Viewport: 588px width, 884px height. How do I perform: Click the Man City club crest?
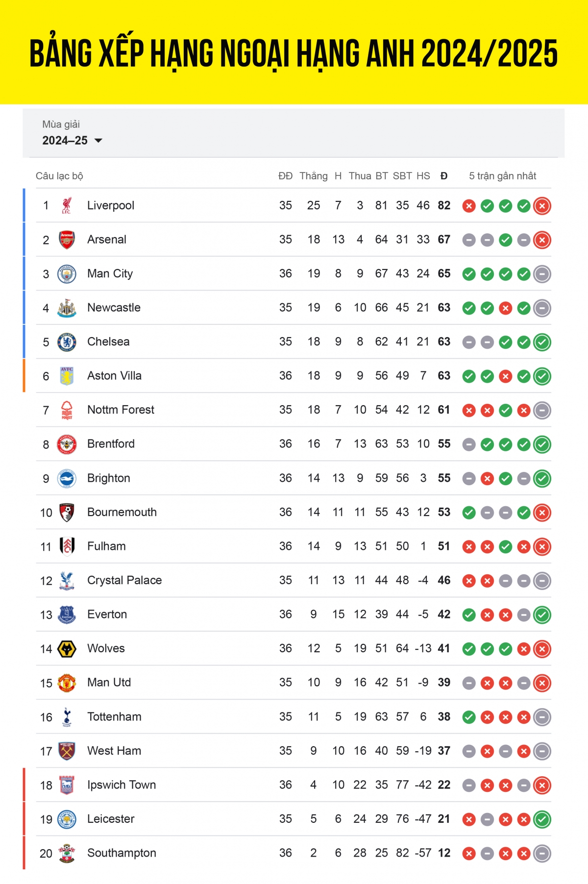tap(67, 274)
